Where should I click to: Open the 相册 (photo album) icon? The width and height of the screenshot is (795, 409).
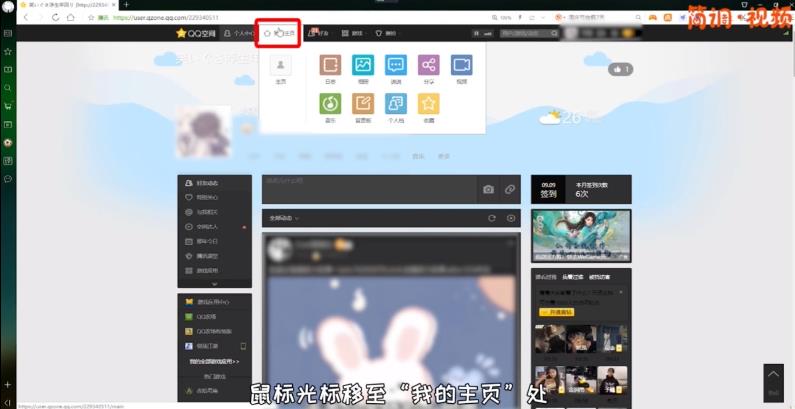pos(362,66)
